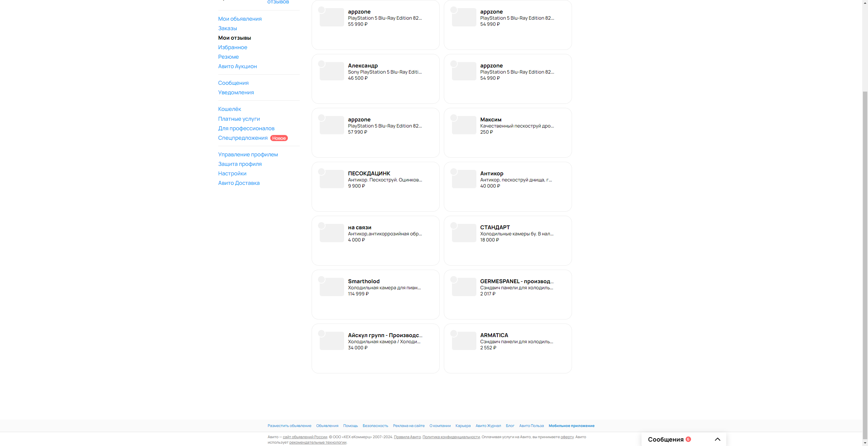Click the ARMATICA seller avatar circle
The width and height of the screenshot is (868, 446).
click(x=454, y=333)
